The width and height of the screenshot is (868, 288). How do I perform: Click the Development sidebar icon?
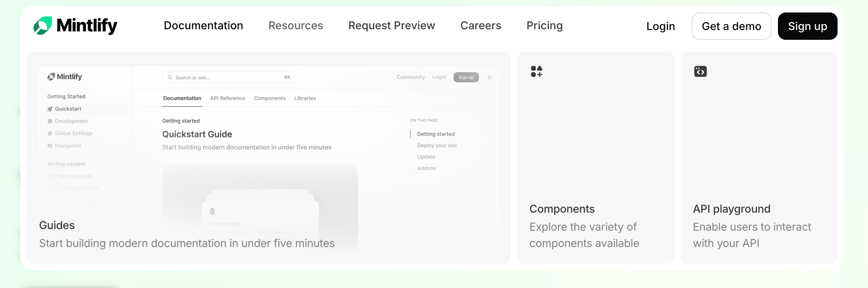click(50, 121)
